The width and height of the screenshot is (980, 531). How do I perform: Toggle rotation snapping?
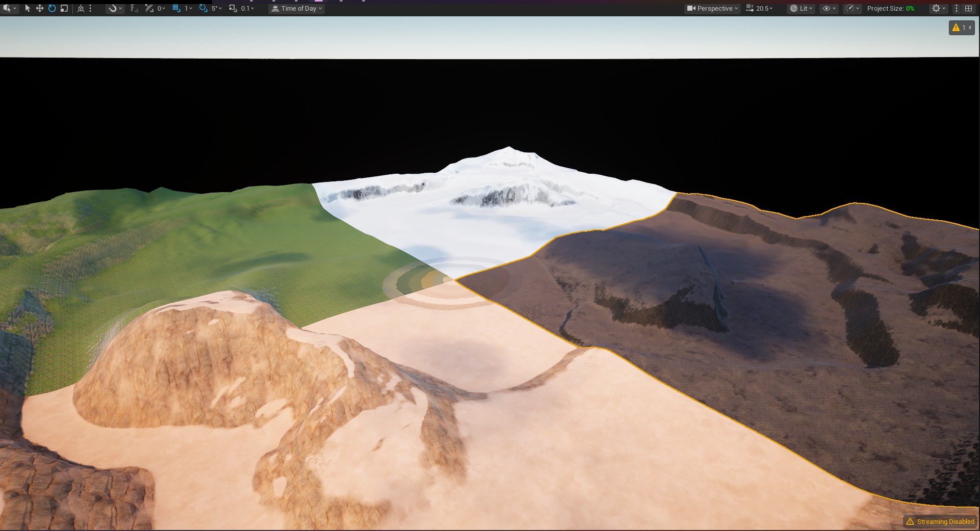tap(203, 8)
